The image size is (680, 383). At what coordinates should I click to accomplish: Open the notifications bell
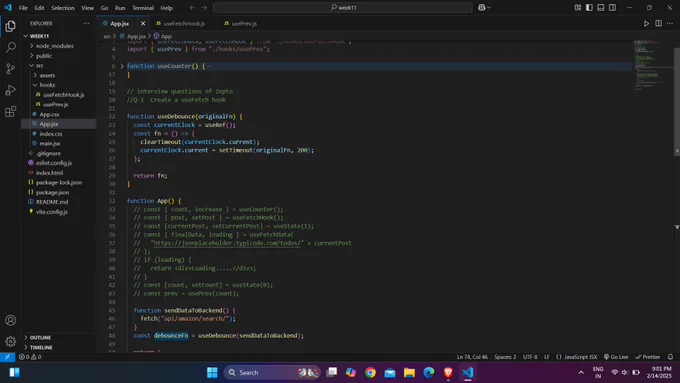pos(670,357)
